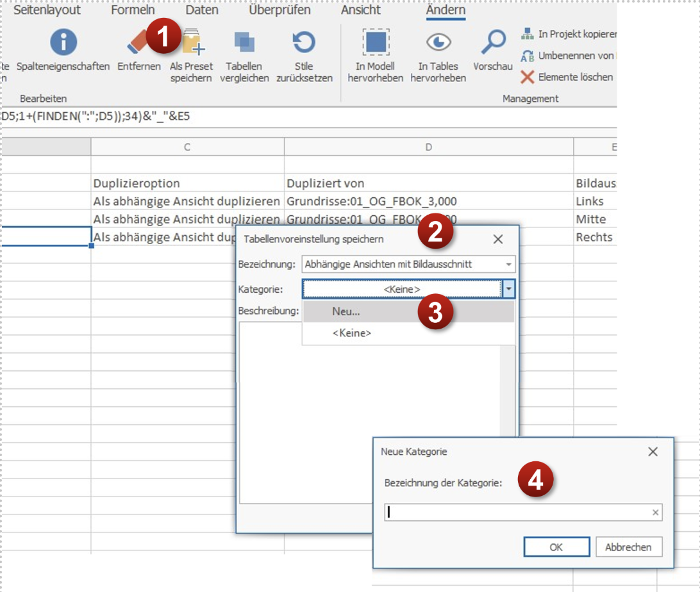Click In Projekt kopieren

pos(569,34)
